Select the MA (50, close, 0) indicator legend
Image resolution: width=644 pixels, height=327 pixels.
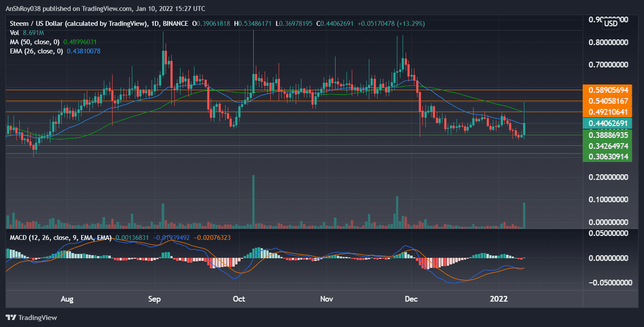click(35, 42)
